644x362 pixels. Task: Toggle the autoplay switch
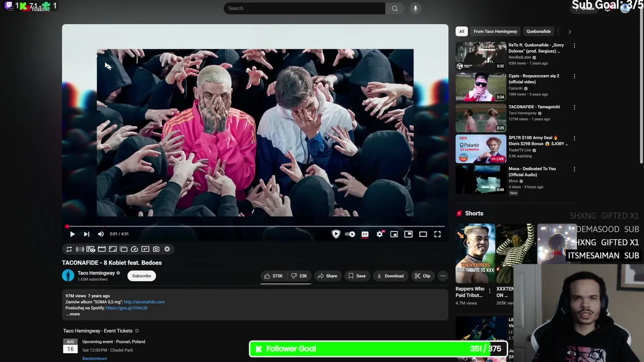[350, 234]
